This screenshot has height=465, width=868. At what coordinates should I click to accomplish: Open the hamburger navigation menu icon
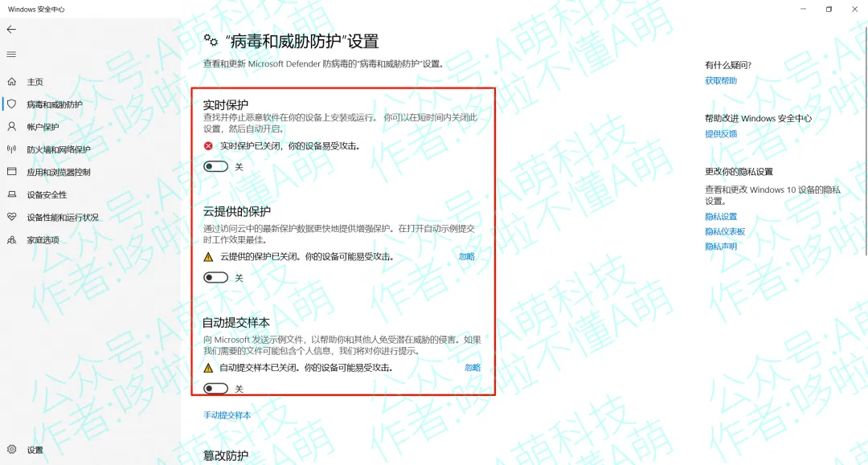coord(11,54)
